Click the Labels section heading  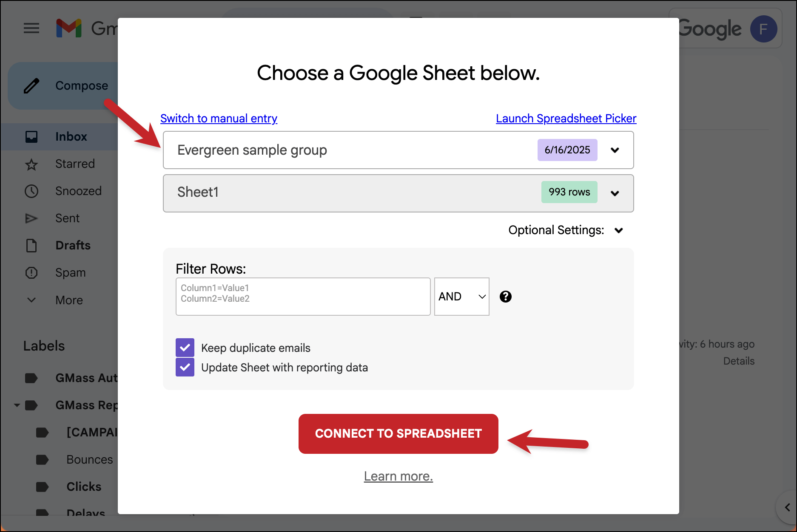(x=44, y=346)
